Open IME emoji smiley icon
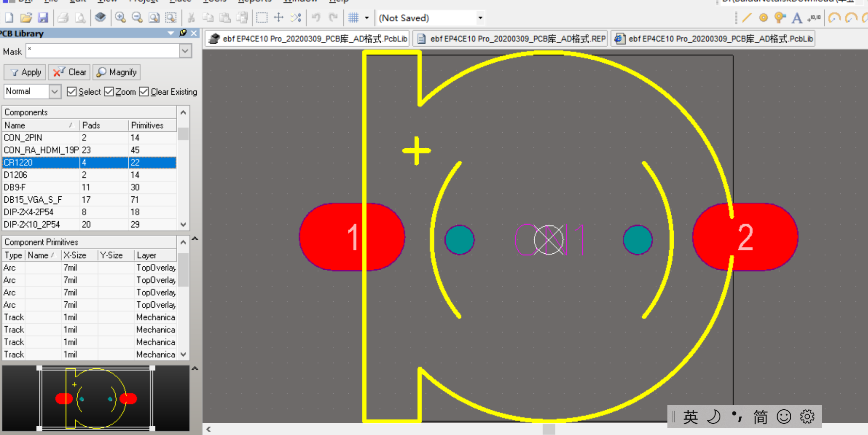This screenshot has height=435, width=868. pyautogui.click(x=784, y=417)
